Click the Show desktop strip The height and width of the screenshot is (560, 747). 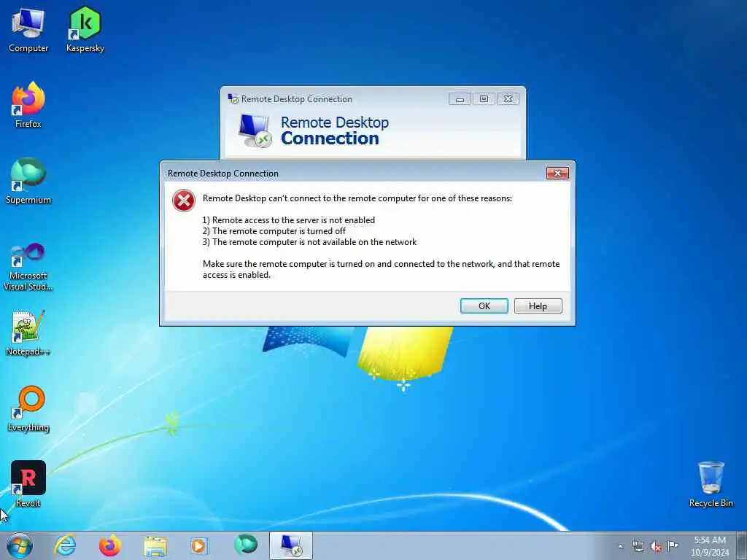pos(741,545)
